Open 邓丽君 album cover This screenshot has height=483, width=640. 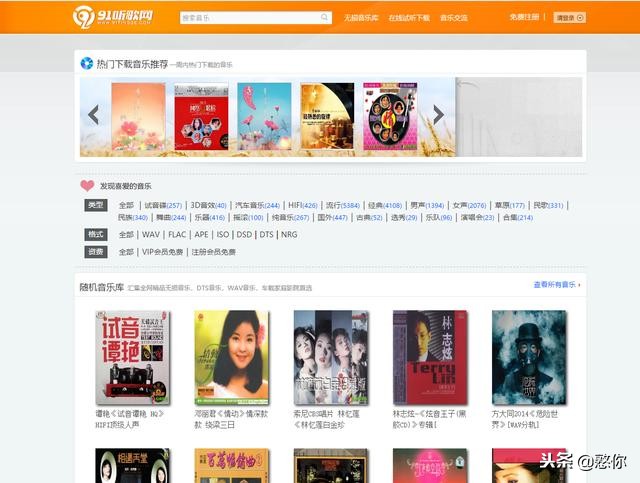232,358
